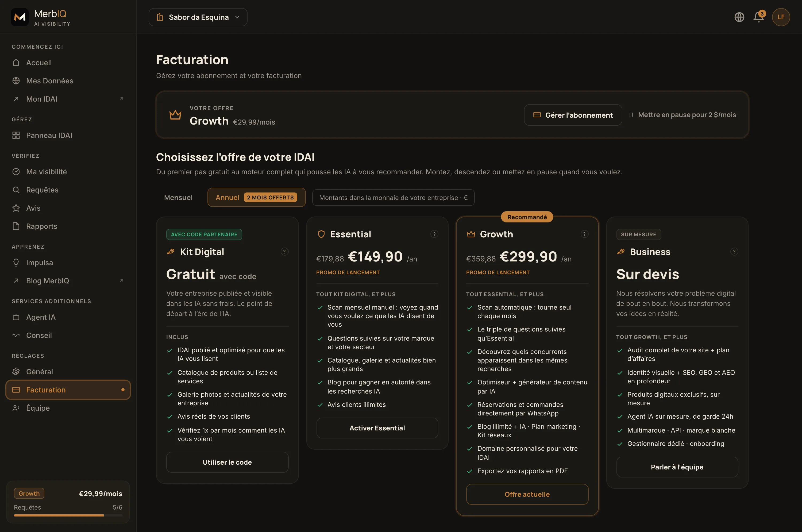The height and width of the screenshot is (532, 802).
Task: Expand the Sabor da Esquina business selector
Action: 198,17
